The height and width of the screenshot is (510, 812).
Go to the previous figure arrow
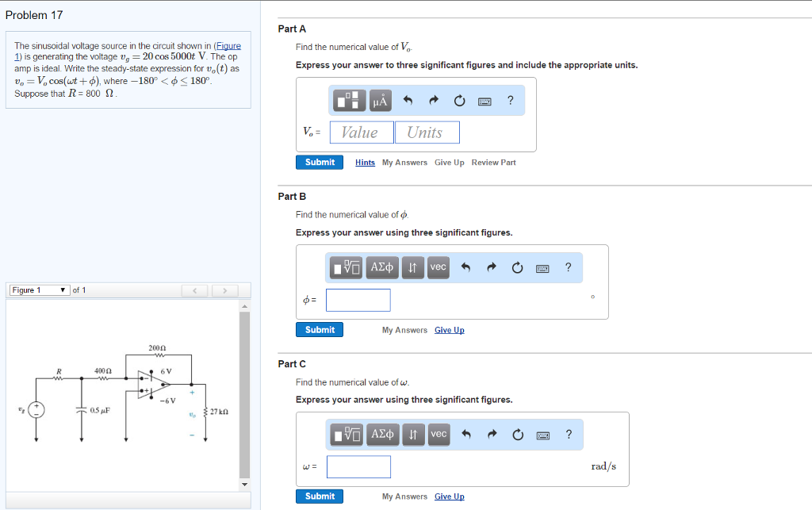point(195,291)
